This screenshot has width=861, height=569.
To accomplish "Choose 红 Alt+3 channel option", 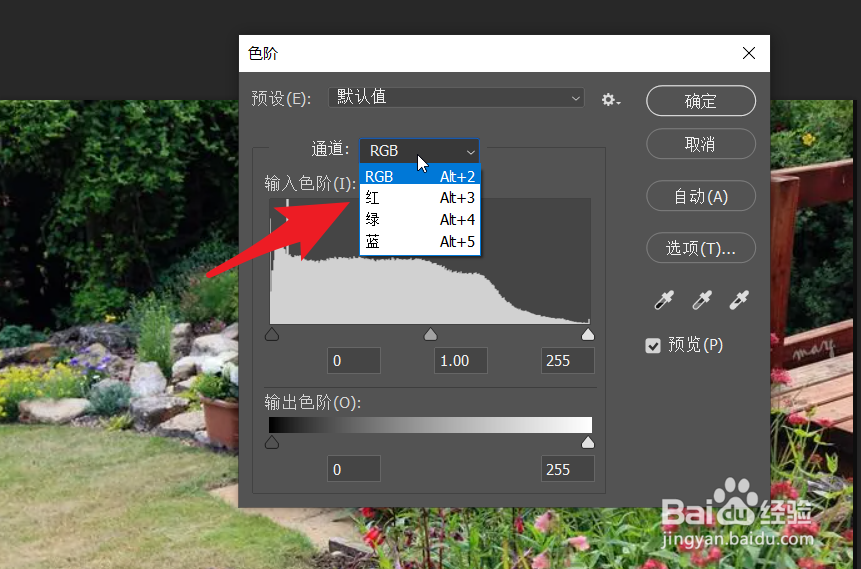I will point(420,198).
